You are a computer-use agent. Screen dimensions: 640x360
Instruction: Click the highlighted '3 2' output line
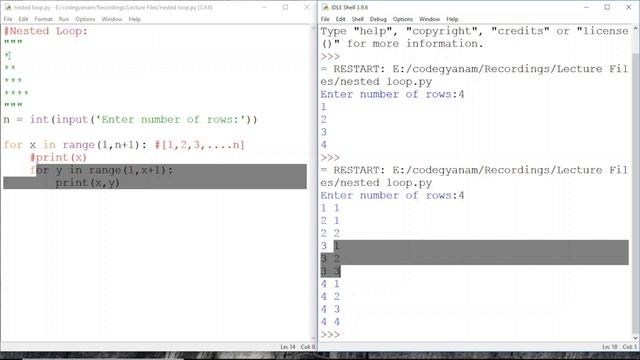click(x=330, y=259)
